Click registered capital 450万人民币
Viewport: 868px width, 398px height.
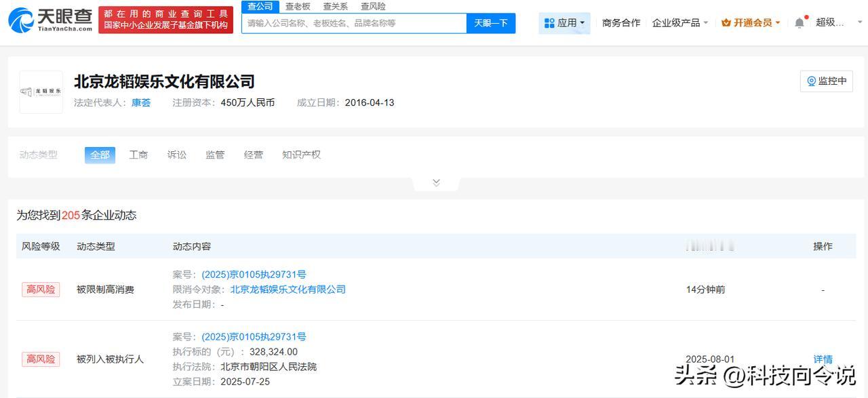coord(248,103)
